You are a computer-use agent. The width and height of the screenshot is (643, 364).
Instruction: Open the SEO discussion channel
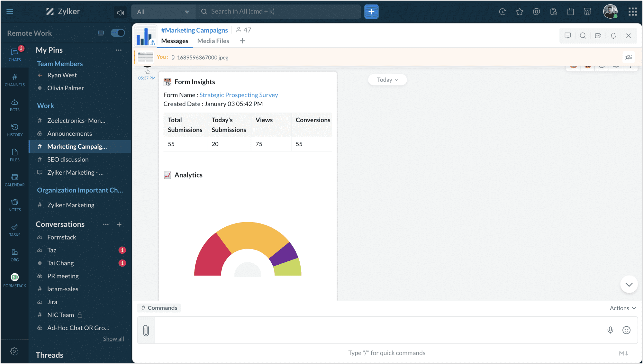click(x=68, y=159)
